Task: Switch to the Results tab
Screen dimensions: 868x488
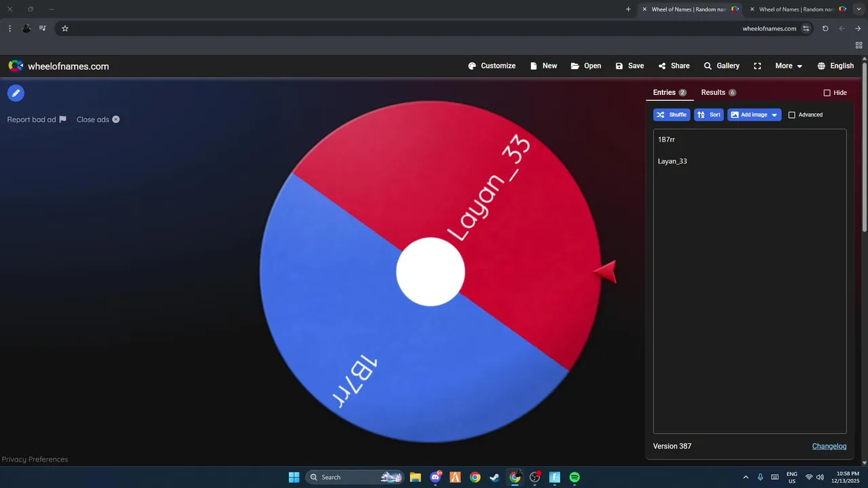Action: 719,93
